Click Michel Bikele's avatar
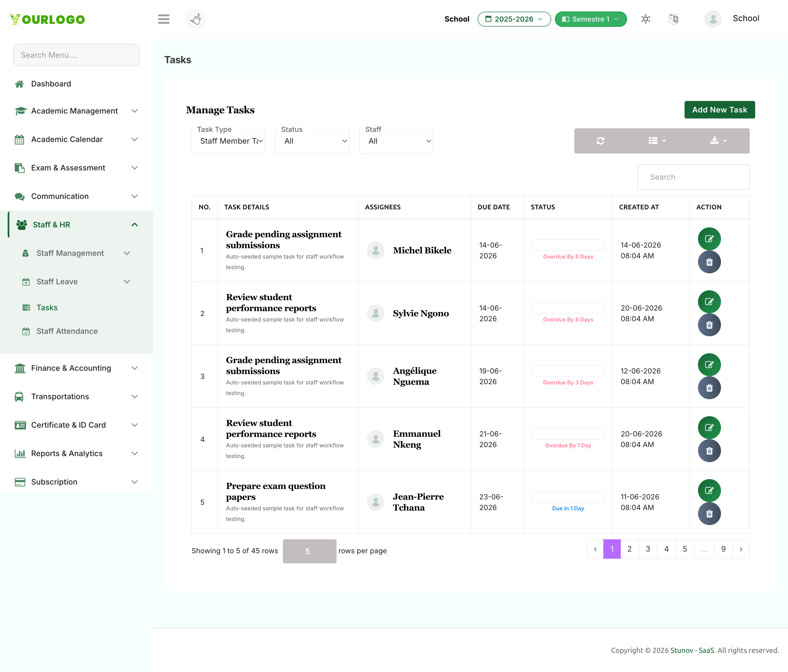 tap(375, 250)
